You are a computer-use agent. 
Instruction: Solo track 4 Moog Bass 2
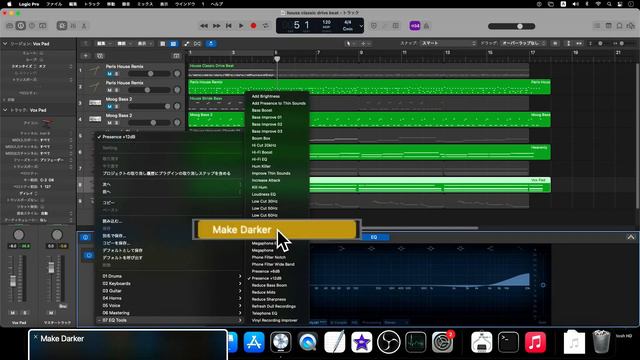click(x=116, y=123)
